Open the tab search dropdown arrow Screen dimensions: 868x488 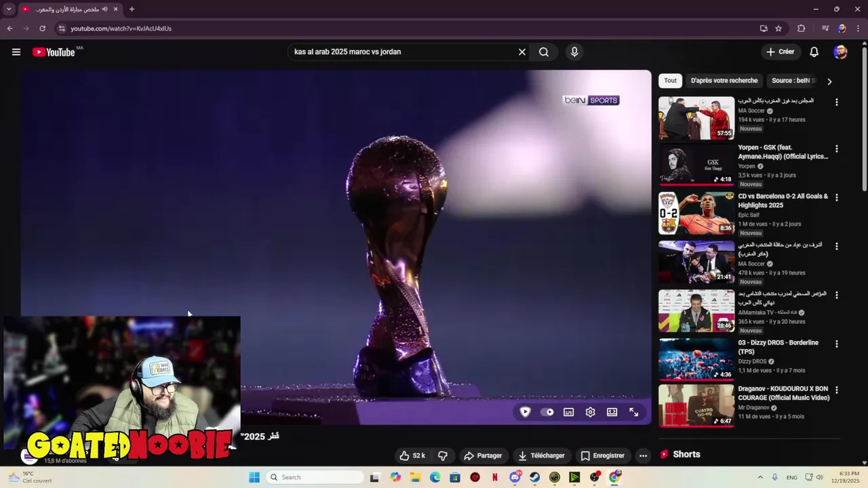pyautogui.click(x=9, y=9)
